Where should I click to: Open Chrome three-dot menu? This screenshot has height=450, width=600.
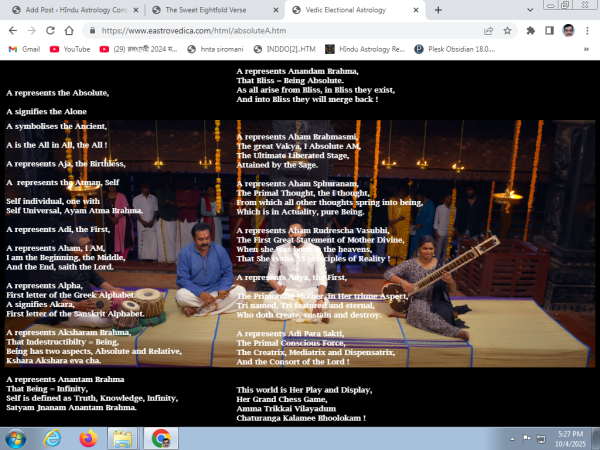pos(587,31)
